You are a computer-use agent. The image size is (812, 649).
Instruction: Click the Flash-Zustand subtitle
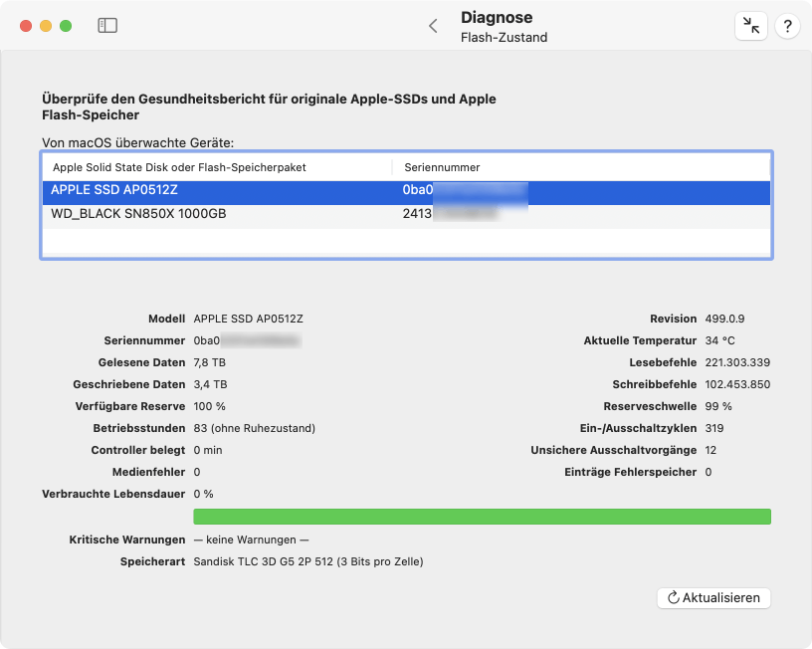click(504, 37)
